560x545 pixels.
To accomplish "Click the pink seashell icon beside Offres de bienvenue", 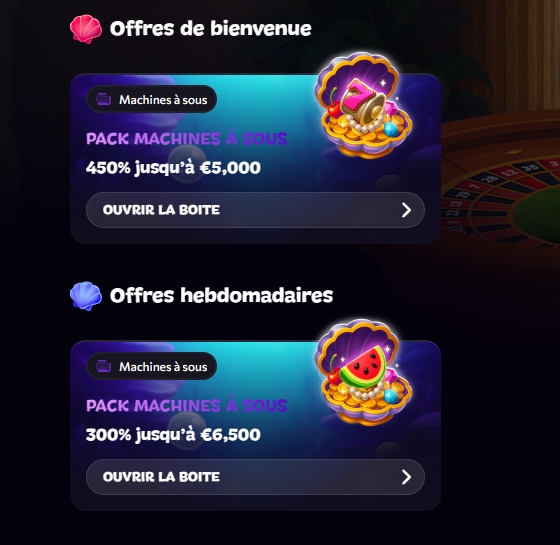I will click(86, 29).
